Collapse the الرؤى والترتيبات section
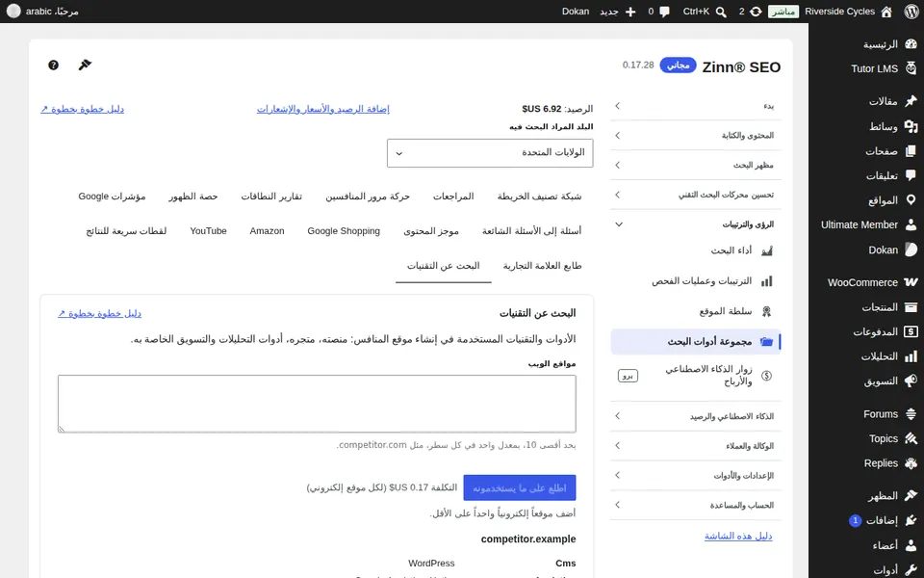The height and width of the screenshot is (578, 924). (696, 224)
